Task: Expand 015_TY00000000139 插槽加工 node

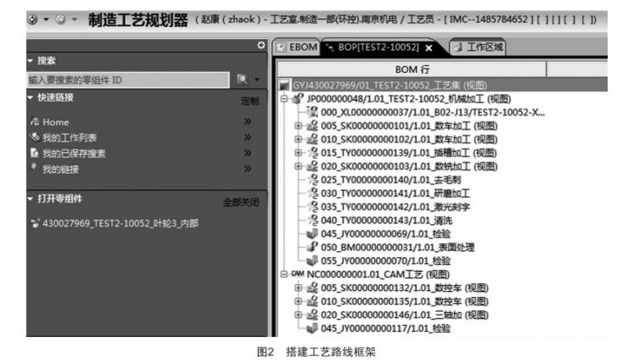Action: [299, 153]
